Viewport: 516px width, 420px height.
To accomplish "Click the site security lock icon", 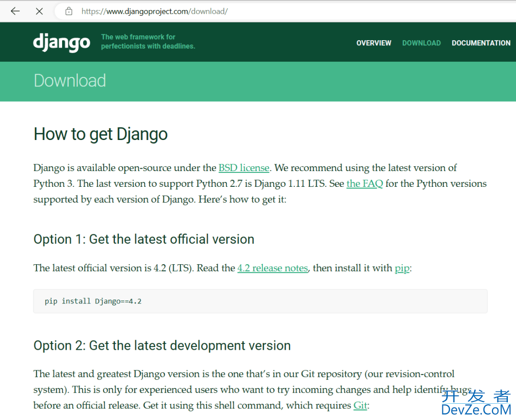I will tap(69, 11).
